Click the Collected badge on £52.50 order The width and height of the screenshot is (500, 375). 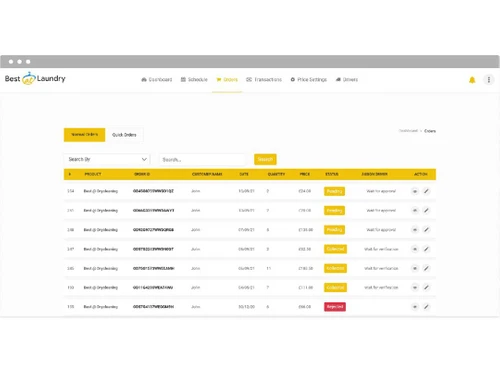(335, 249)
